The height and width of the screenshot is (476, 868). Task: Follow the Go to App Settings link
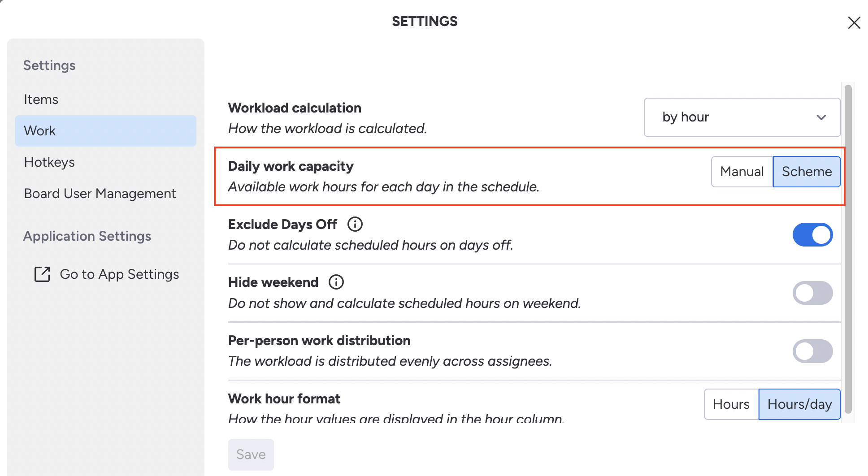pyautogui.click(x=119, y=274)
